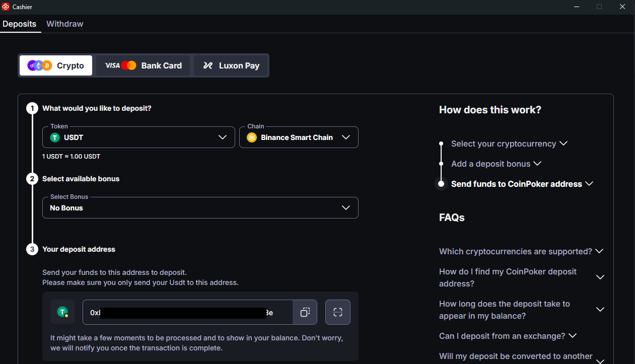Click the '1 USDT ≈ 1.00 USDT' rate text
This screenshot has height=364, width=635.
tap(71, 157)
